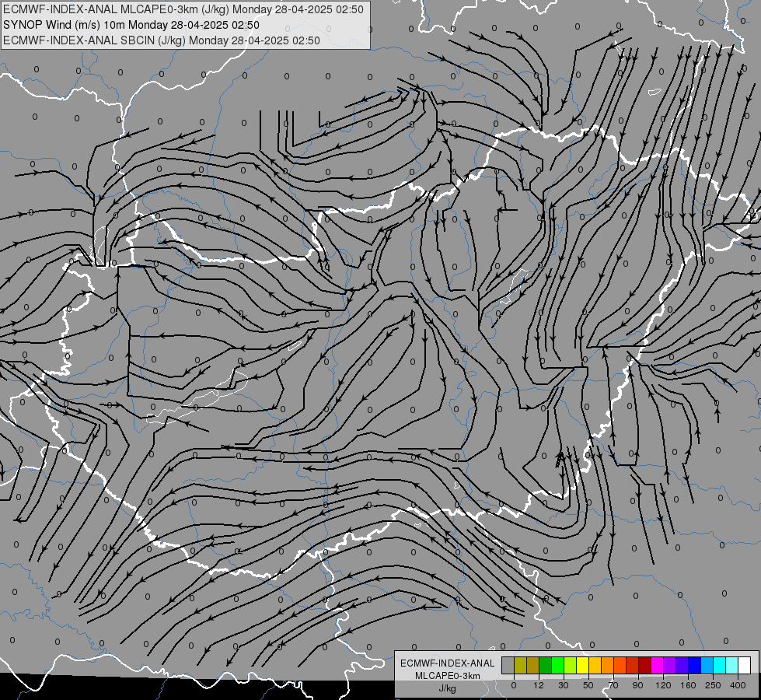Click the legend MLCAPE0-3km label
This screenshot has width=761, height=700.
click(448, 676)
